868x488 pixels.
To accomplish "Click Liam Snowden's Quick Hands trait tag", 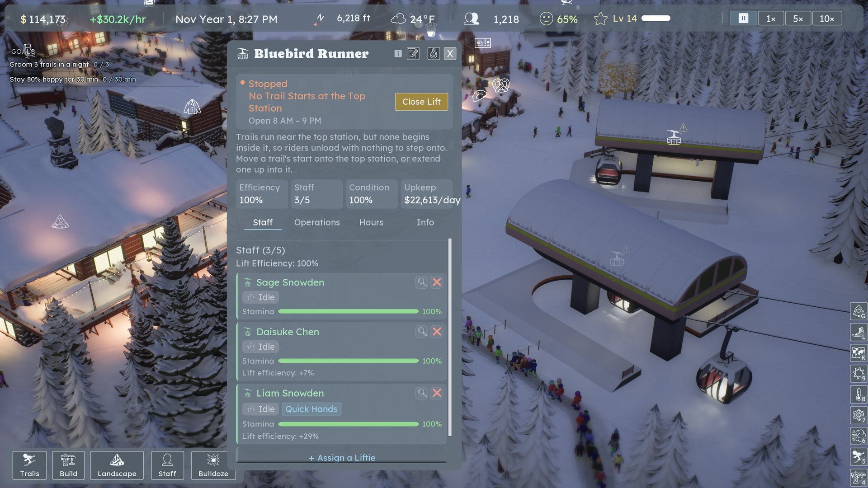I will tap(311, 409).
